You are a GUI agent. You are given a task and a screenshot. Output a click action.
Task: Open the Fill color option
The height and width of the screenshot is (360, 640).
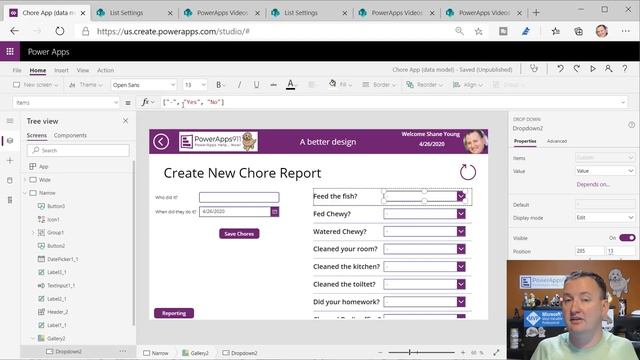340,84
